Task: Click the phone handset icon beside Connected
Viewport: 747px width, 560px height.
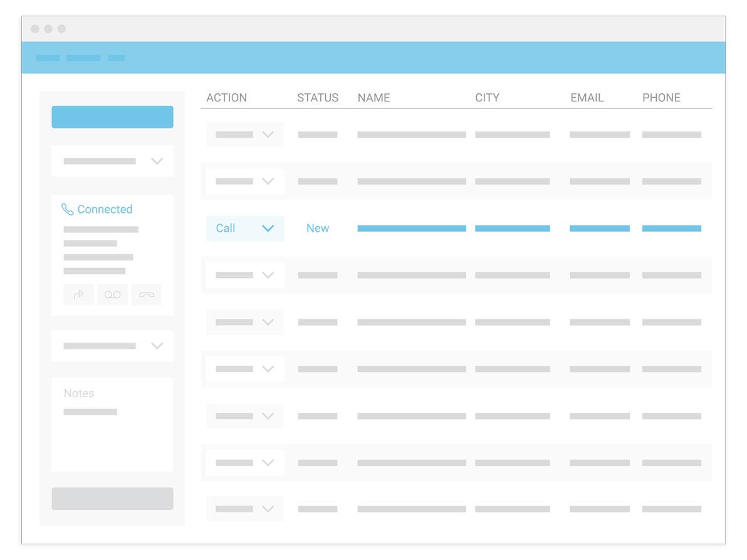Action: [68, 209]
